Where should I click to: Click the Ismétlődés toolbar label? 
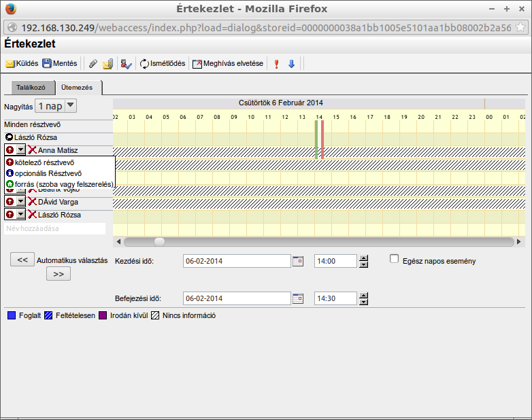pyautogui.click(x=167, y=63)
